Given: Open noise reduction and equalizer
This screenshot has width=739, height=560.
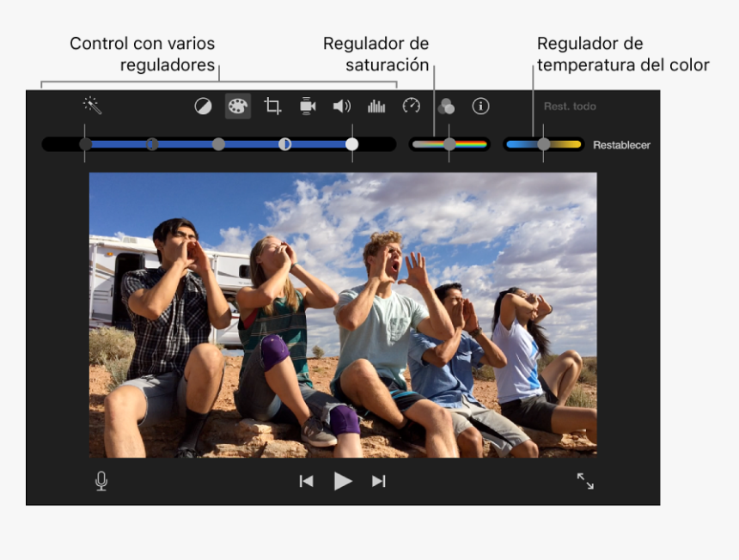Looking at the screenshot, I should pos(376,107).
